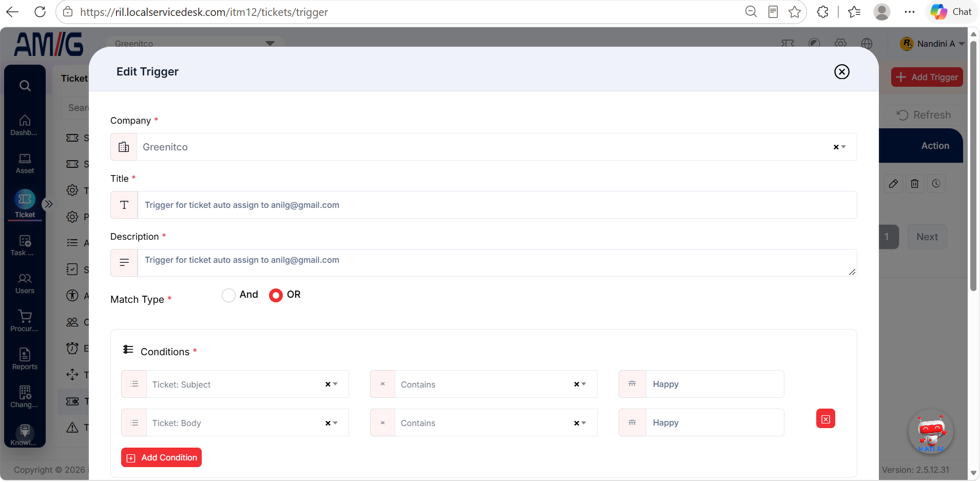
Task: Open the Ticket: Subject condition dropdown
Action: 235,384
